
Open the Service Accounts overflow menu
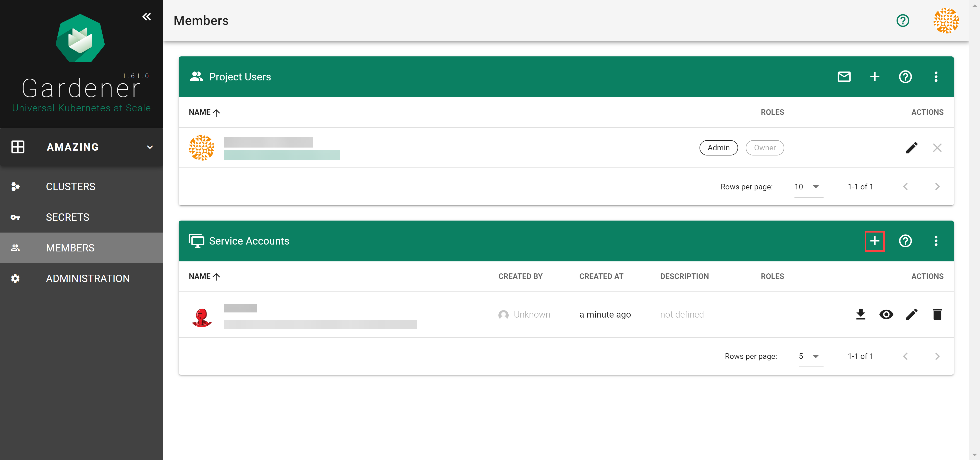[x=936, y=241]
